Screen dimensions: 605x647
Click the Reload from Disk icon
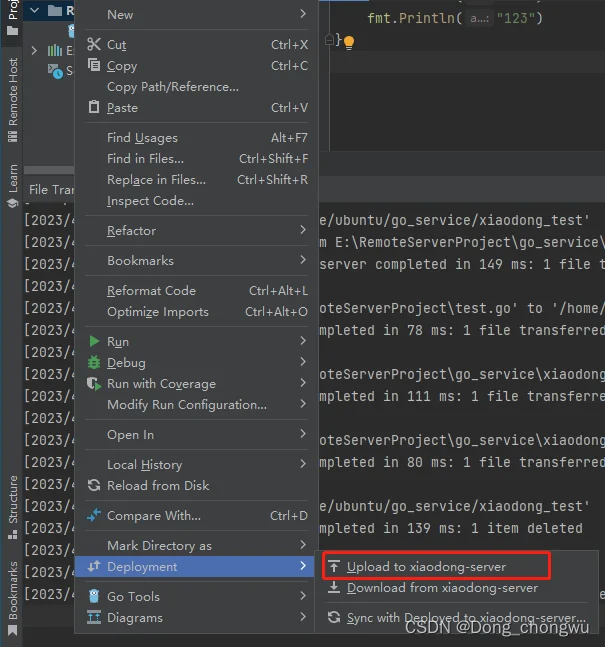point(94,486)
